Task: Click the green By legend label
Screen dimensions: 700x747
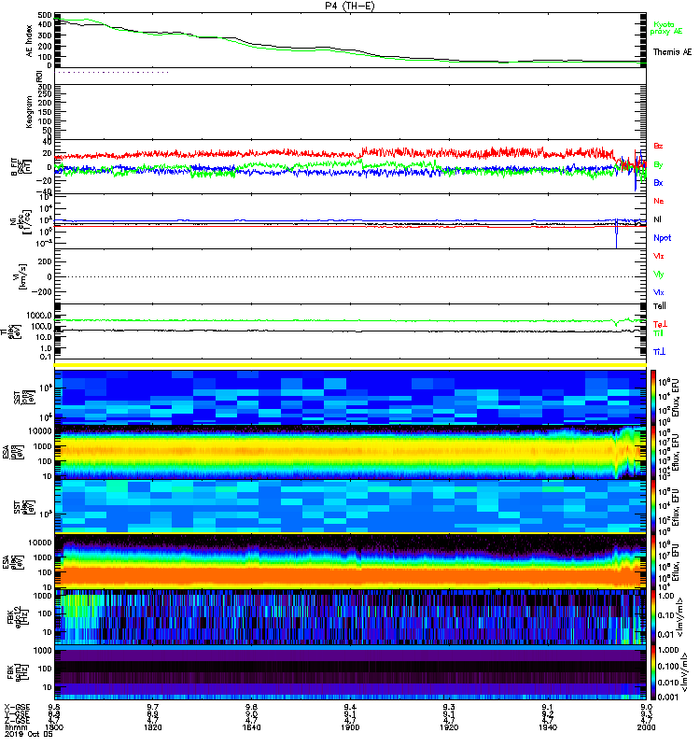Action: click(x=658, y=164)
